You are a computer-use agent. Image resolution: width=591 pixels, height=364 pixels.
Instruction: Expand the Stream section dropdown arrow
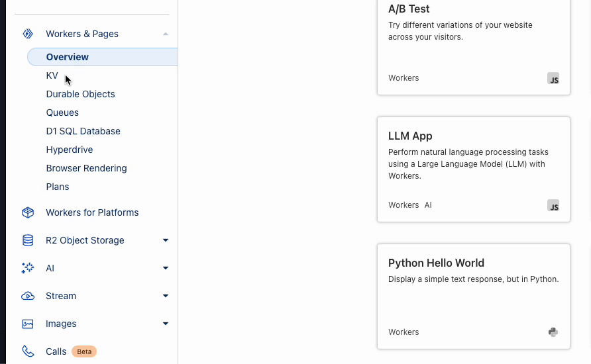tap(166, 296)
